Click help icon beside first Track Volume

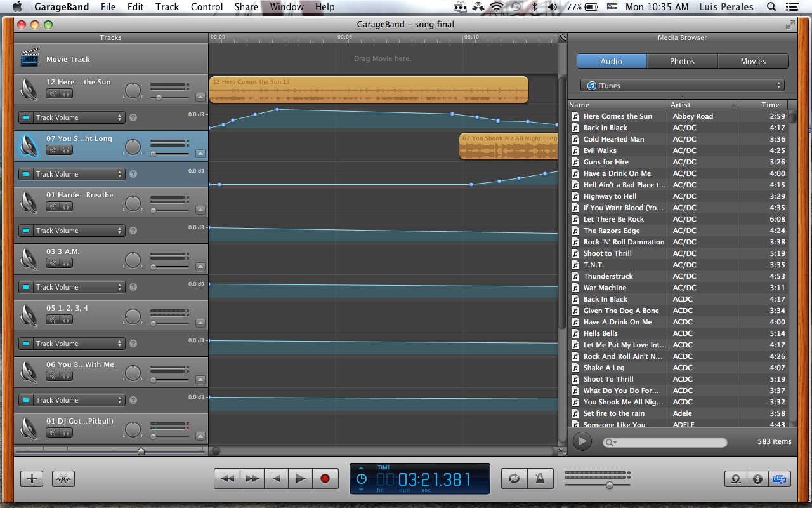click(133, 117)
